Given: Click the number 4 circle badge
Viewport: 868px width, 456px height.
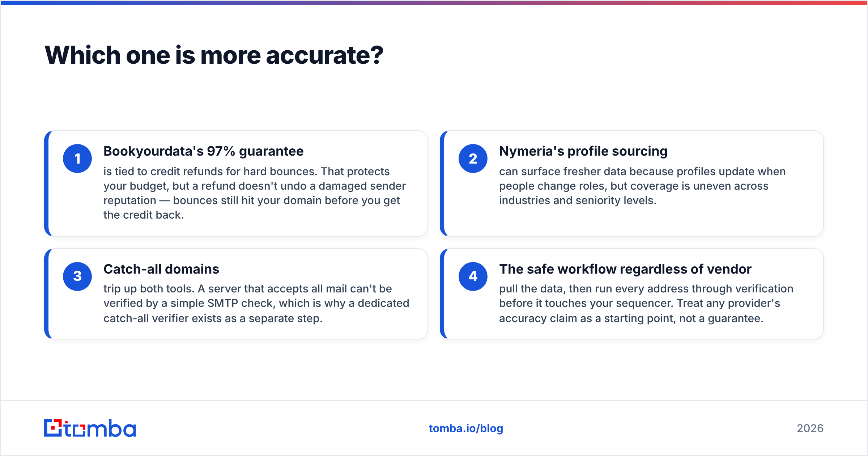Looking at the screenshot, I should coord(473,276).
